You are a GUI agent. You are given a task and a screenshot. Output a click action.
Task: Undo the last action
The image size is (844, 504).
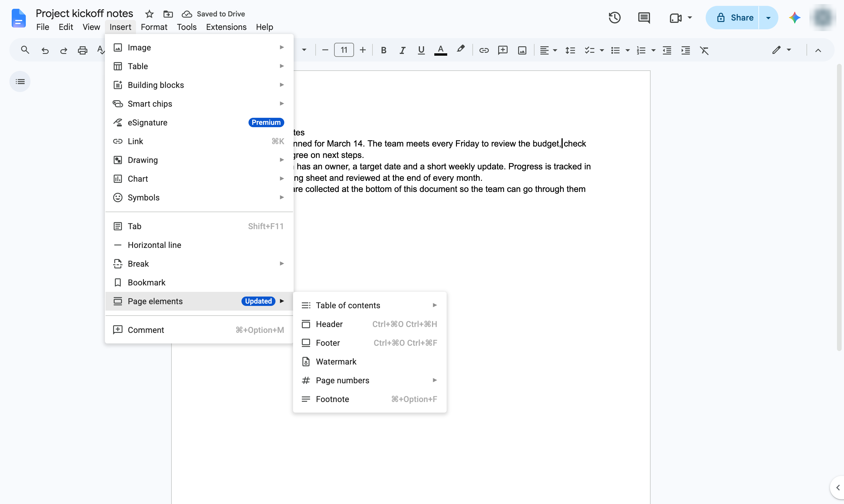point(45,51)
